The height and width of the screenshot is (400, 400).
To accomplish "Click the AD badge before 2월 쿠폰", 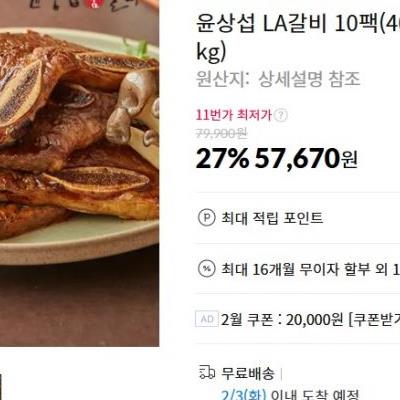I will 207,319.
